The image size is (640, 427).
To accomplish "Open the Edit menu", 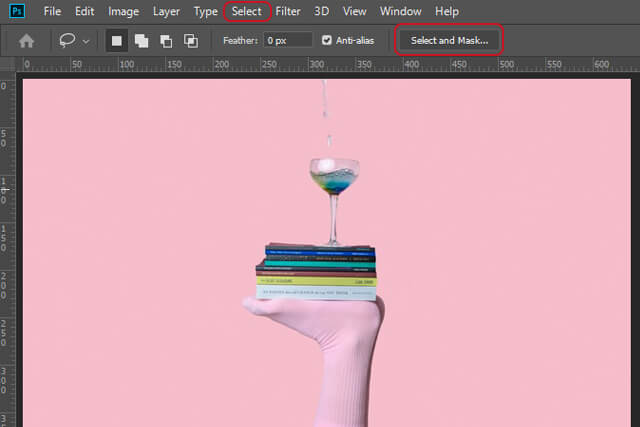I will click(x=84, y=11).
